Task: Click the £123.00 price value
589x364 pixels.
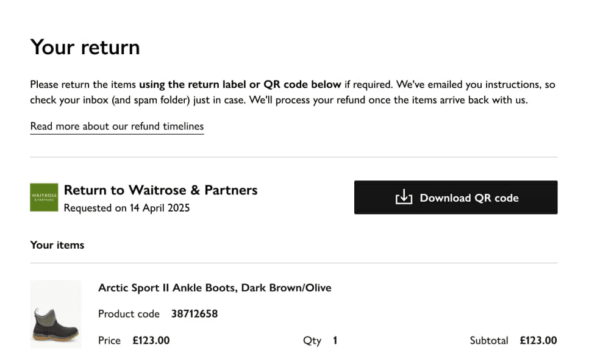Action: click(x=151, y=340)
